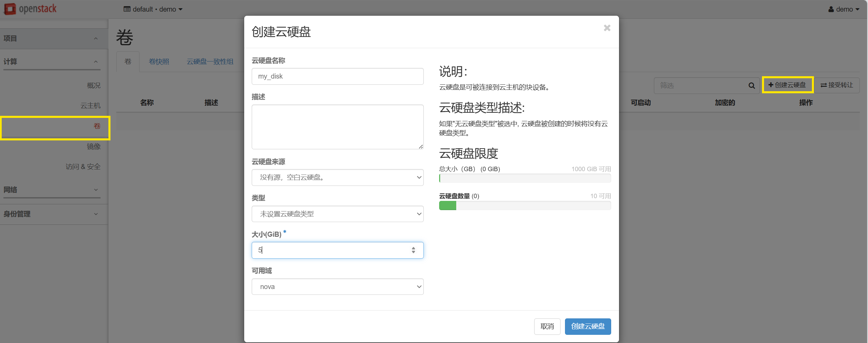Viewport: 868px width, 343px height.
Task: Close the create volume dialog with X
Action: (x=607, y=28)
